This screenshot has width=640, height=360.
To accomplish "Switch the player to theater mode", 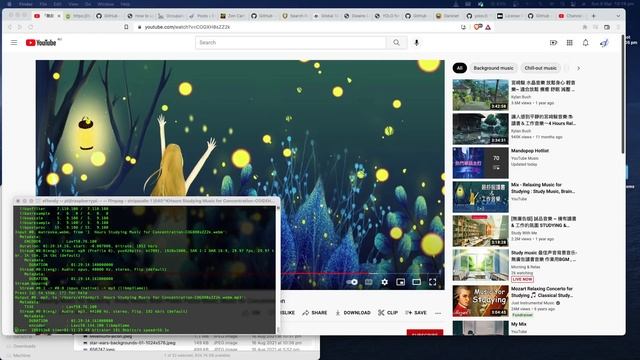I will pos(417,282).
